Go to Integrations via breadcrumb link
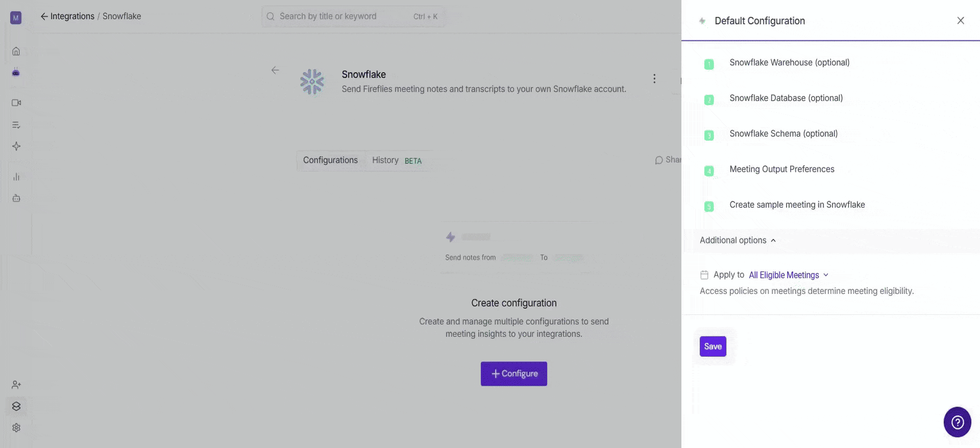 pyautogui.click(x=72, y=16)
